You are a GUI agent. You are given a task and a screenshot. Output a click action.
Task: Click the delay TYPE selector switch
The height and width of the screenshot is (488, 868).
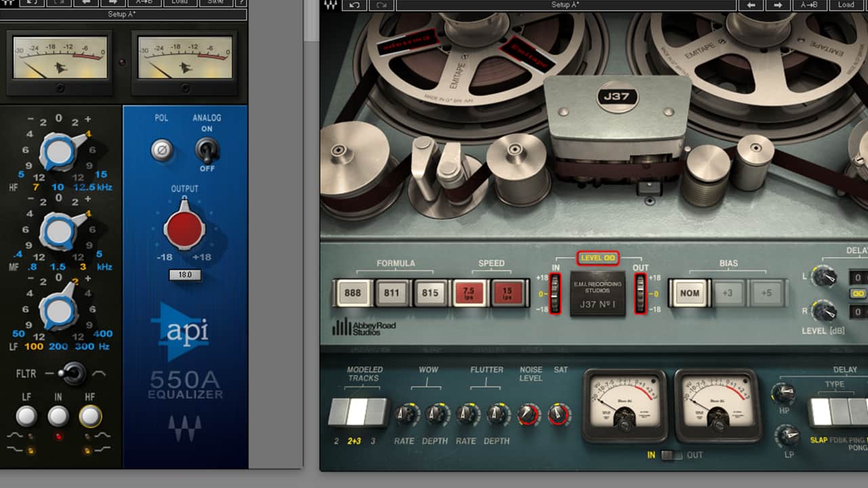[838, 412]
